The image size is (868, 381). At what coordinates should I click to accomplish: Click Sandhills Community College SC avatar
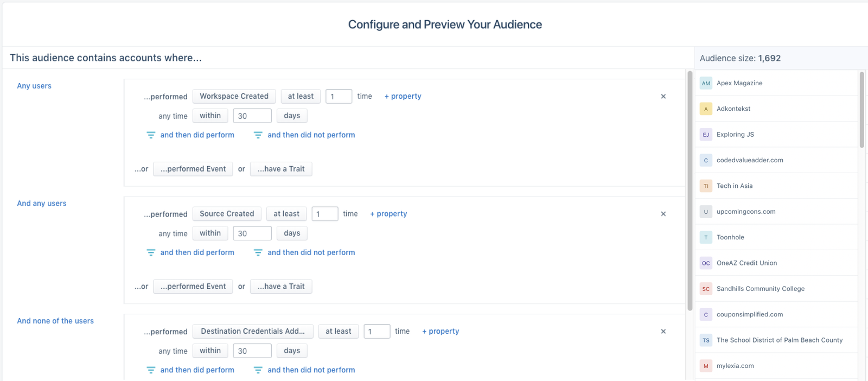(x=706, y=289)
